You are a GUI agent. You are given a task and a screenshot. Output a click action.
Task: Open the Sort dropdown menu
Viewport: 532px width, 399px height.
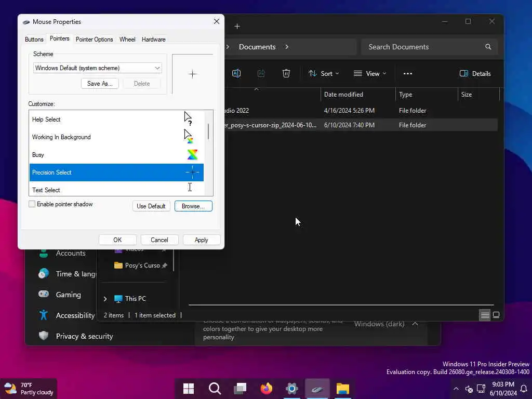[x=324, y=74]
